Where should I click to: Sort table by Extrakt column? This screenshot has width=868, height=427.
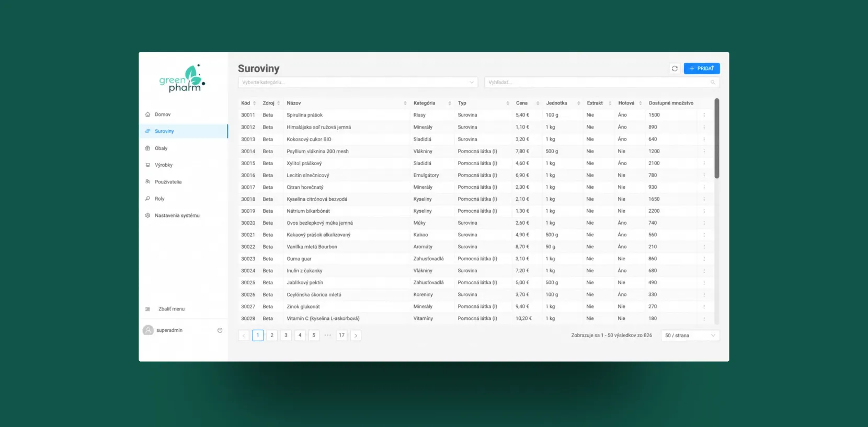[x=599, y=103]
